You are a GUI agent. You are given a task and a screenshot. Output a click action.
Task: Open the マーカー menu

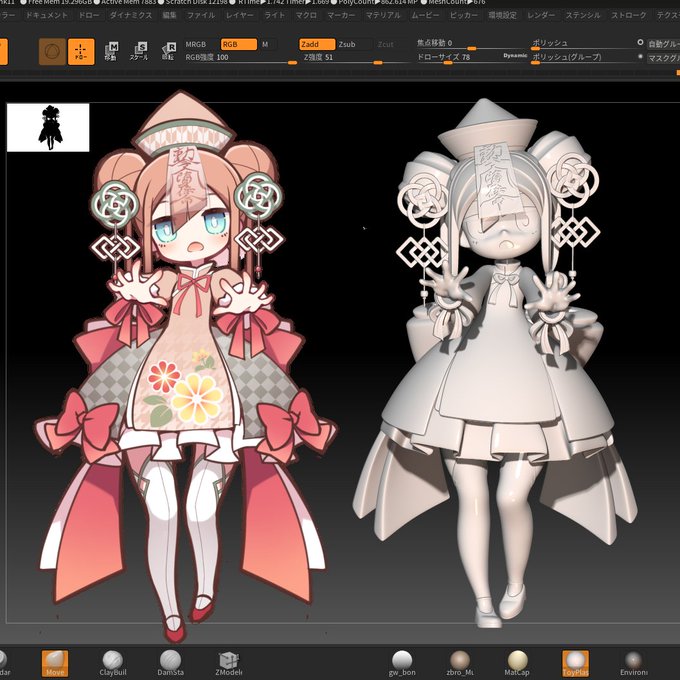pos(341,15)
